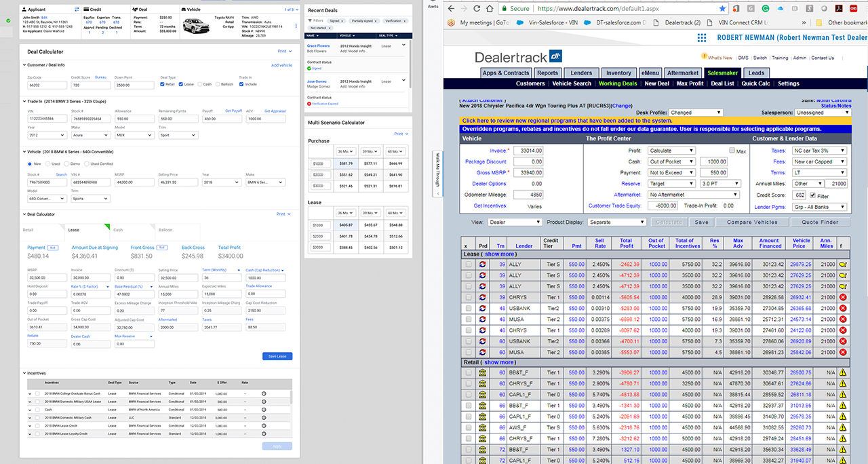
Task: Check the Max checkbox in Profit Center
Action: point(732,151)
